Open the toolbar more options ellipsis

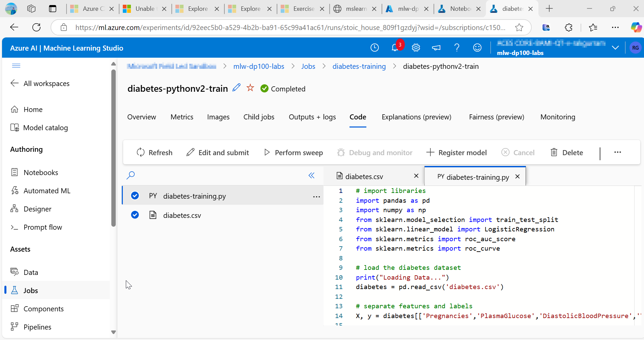(617, 152)
